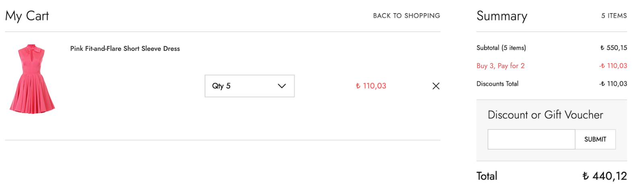Image resolution: width=644 pixels, height=186 pixels.
Task: Click the Discount or Gift Voucher heading
Action: coord(545,115)
